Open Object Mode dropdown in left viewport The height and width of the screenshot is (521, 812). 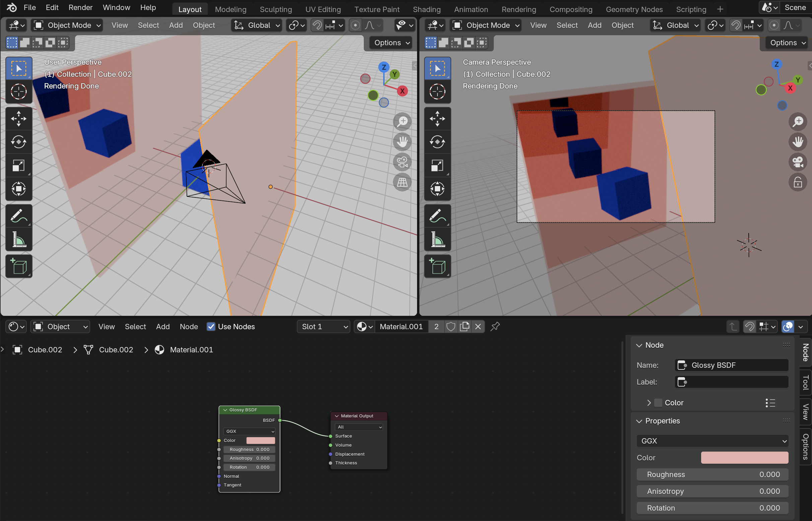pos(67,25)
